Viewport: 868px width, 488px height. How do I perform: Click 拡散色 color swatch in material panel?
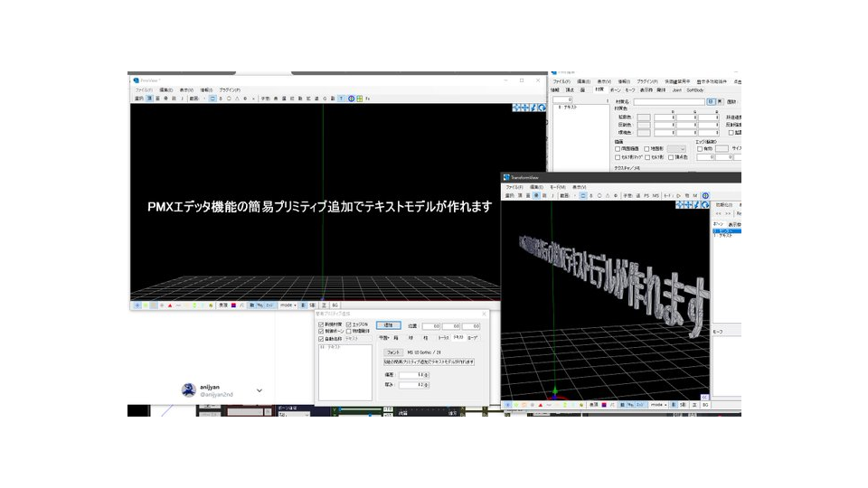[644, 117]
